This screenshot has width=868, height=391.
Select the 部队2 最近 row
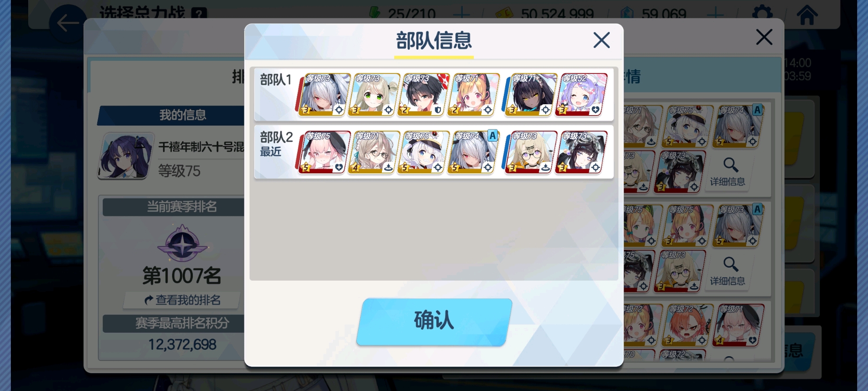(434, 152)
